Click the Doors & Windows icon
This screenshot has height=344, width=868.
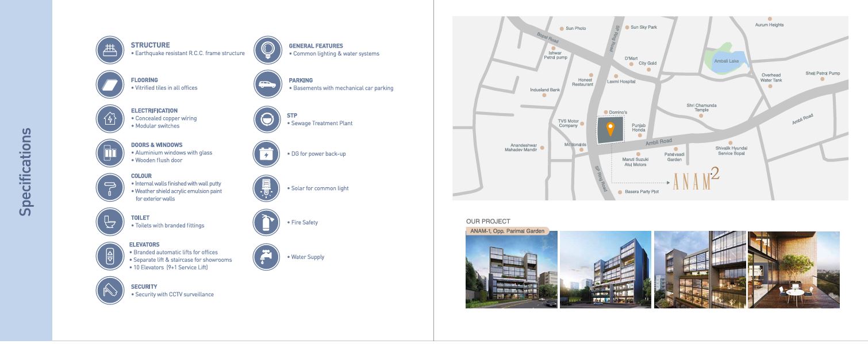(x=109, y=153)
